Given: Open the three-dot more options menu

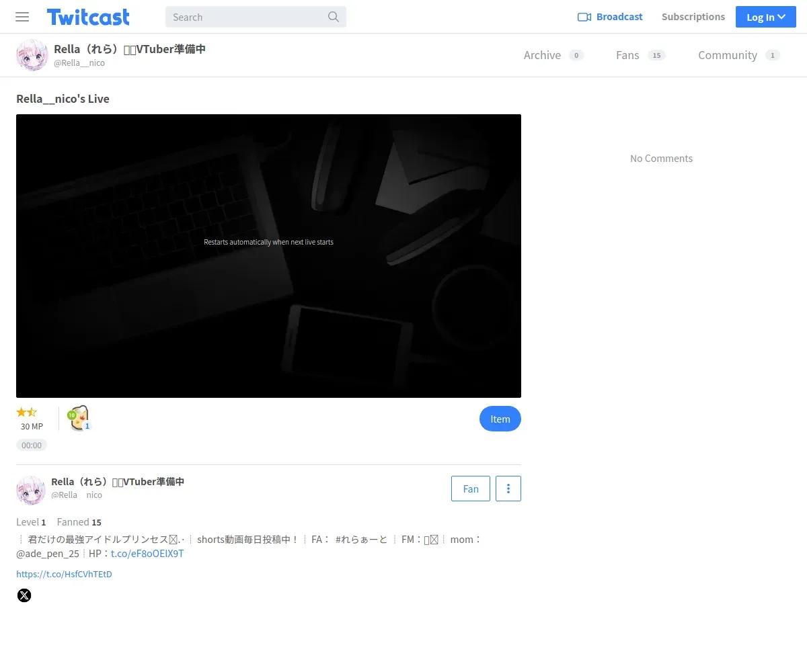Looking at the screenshot, I should pyautogui.click(x=508, y=489).
